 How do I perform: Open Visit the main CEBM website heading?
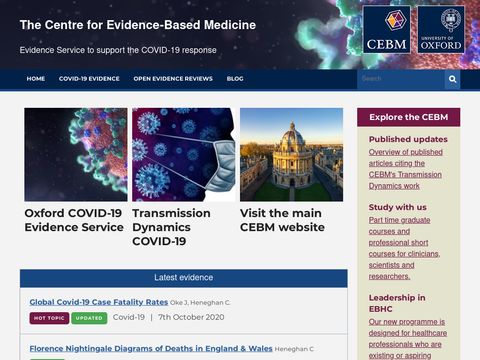click(282, 220)
